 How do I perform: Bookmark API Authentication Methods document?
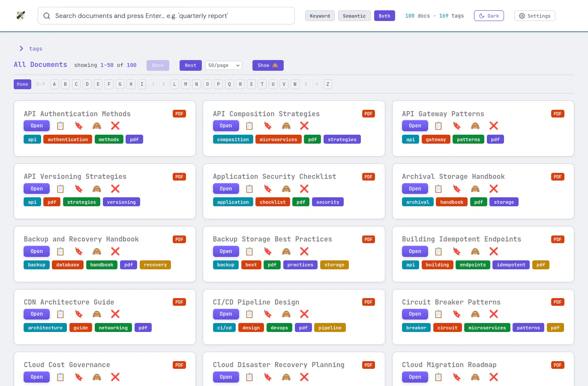(x=79, y=126)
